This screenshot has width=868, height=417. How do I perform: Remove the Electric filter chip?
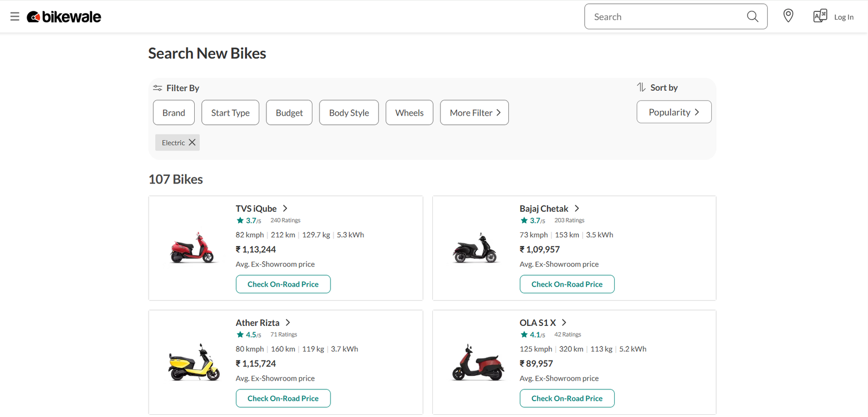192,142
